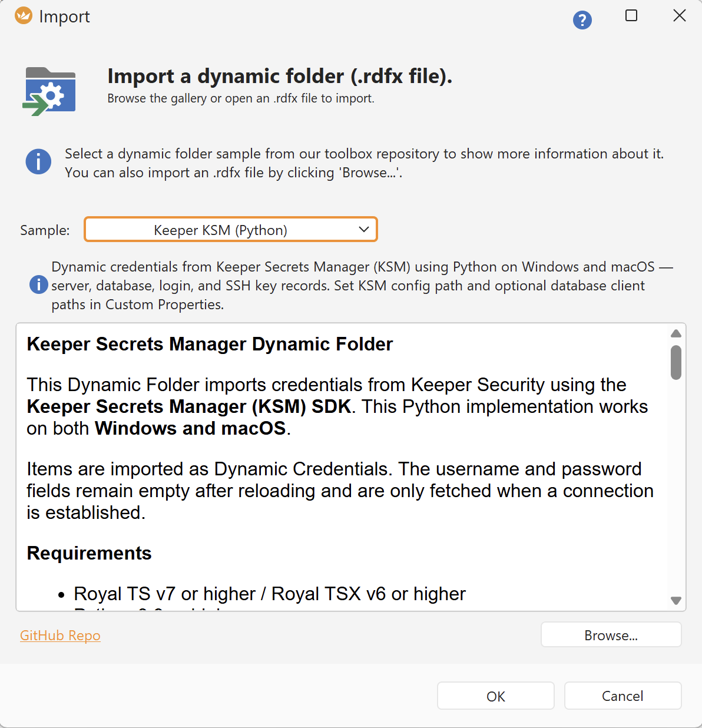Viewport: 702px width, 728px height.
Task: Click the dynamic folder import gear icon
Action: pos(50,92)
